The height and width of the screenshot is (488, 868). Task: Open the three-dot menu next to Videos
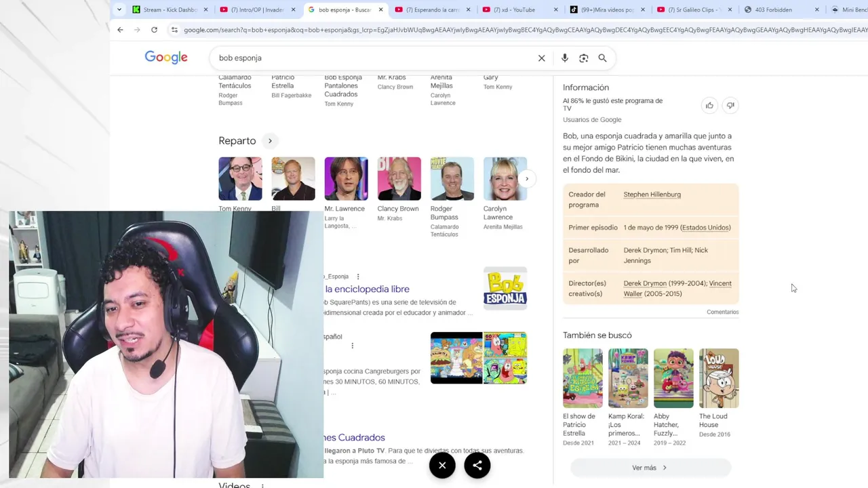[x=262, y=485]
